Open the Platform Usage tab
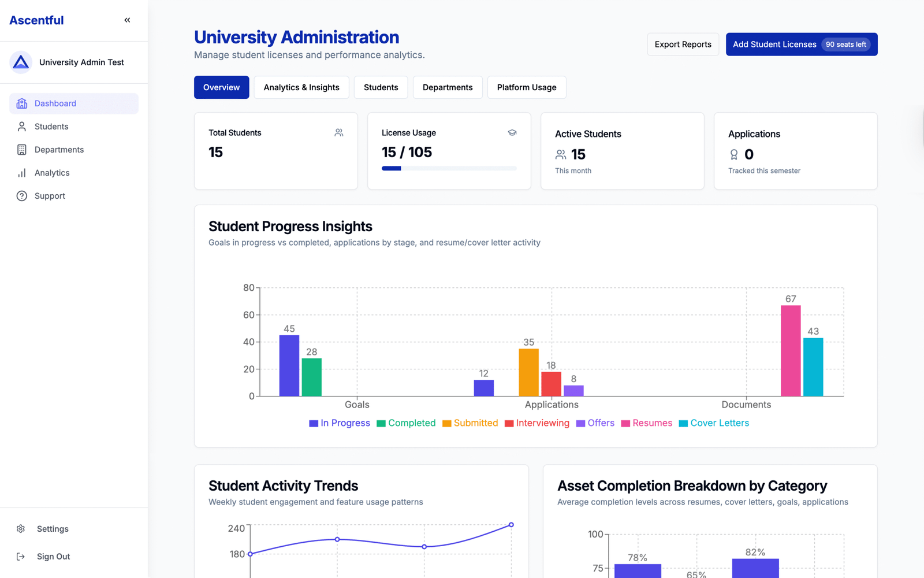The width and height of the screenshot is (924, 578). tap(527, 87)
